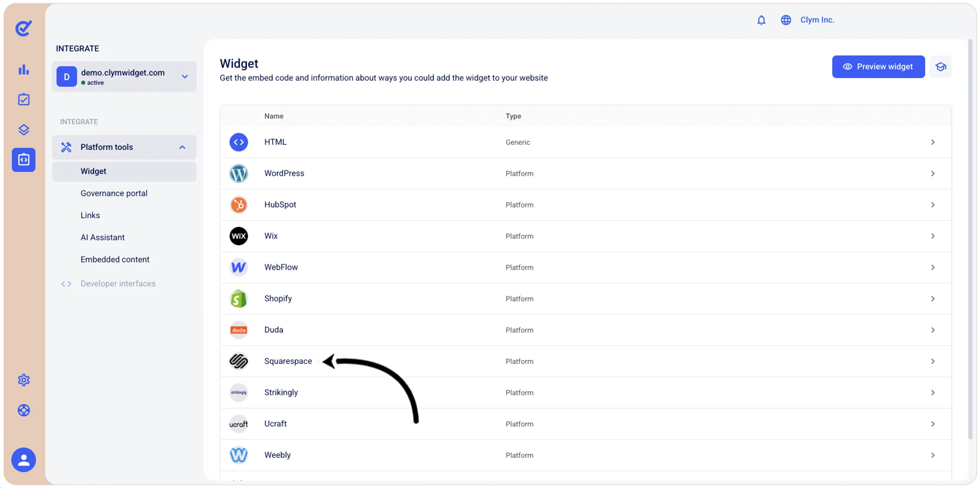The image size is (980, 488).
Task: Open notifications bell icon
Action: coord(761,20)
